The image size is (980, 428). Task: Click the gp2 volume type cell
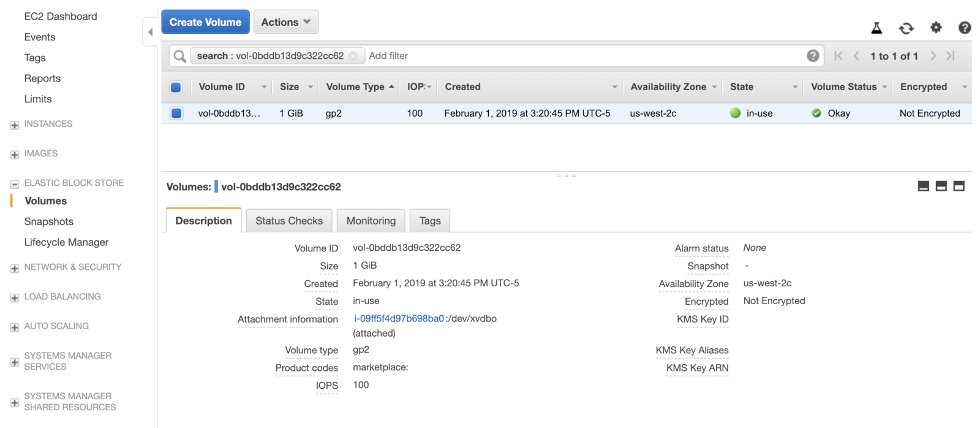tap(334, 113)
